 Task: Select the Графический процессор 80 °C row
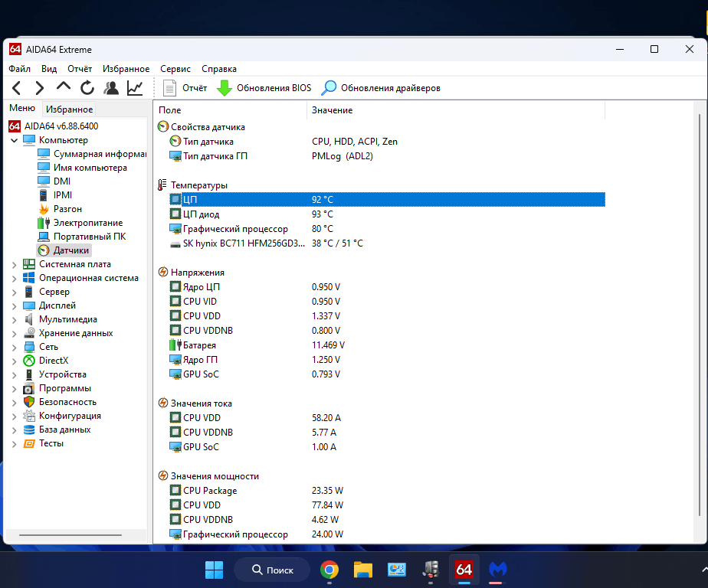(387, 229)
